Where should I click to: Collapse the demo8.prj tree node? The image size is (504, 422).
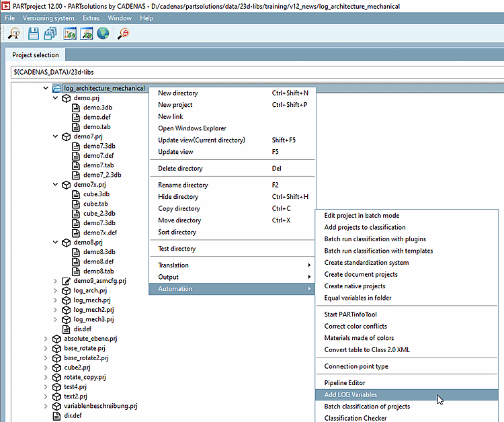pos(56,243)
